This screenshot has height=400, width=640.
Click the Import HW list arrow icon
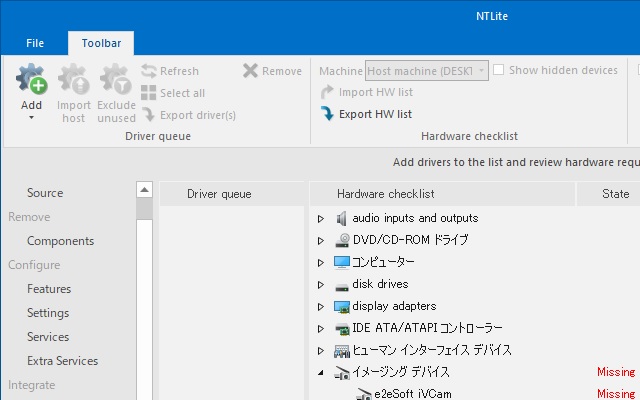pos(327,92)
